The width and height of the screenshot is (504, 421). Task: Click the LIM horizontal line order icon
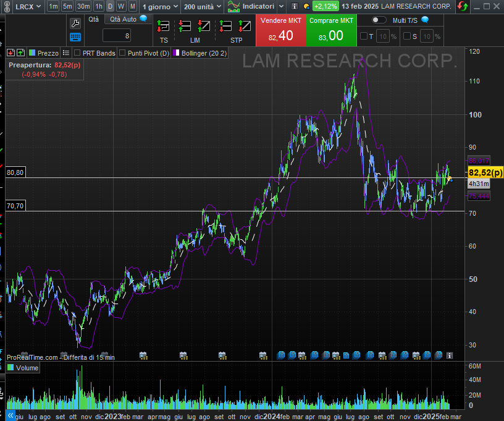click(185, 26)
